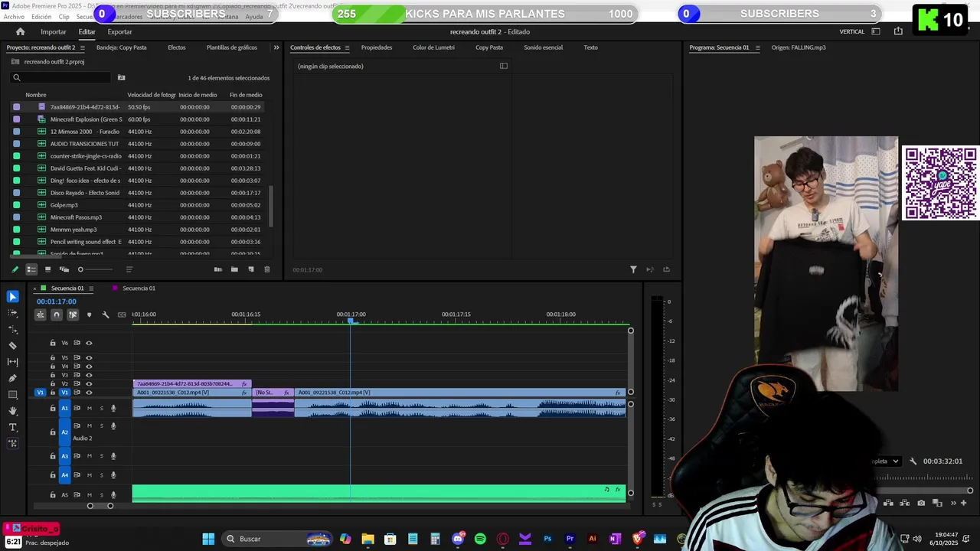Open VERTICAL workspace selector
The height and width of the screenshot is (551, 980).
852,31
